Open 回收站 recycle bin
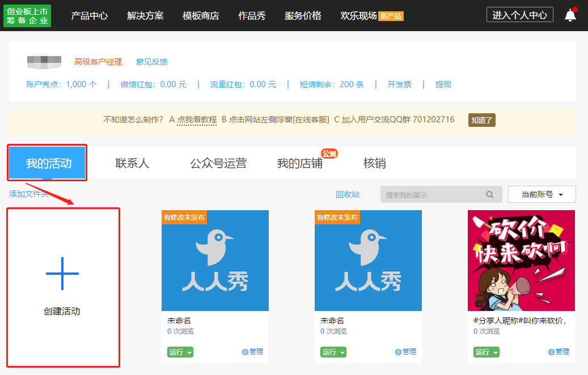The height and width of the screenshot is (375, 588). [348, 194]
